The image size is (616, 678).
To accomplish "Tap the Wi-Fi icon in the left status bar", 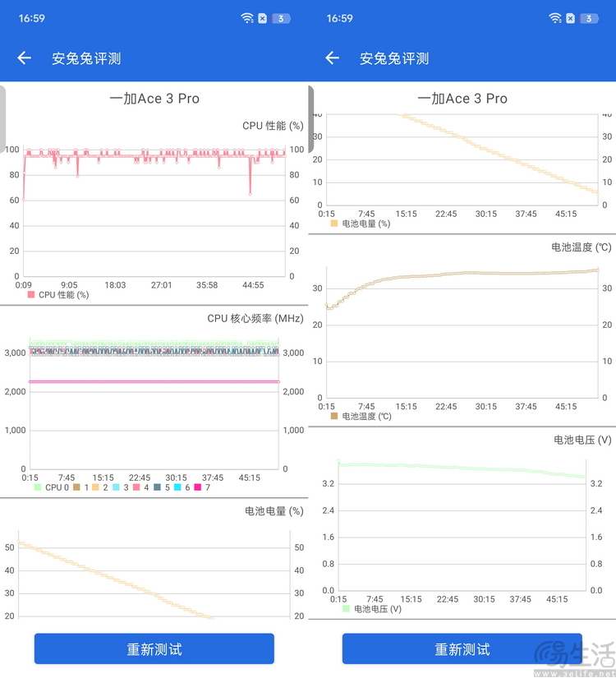I will (x=247, y=18).
